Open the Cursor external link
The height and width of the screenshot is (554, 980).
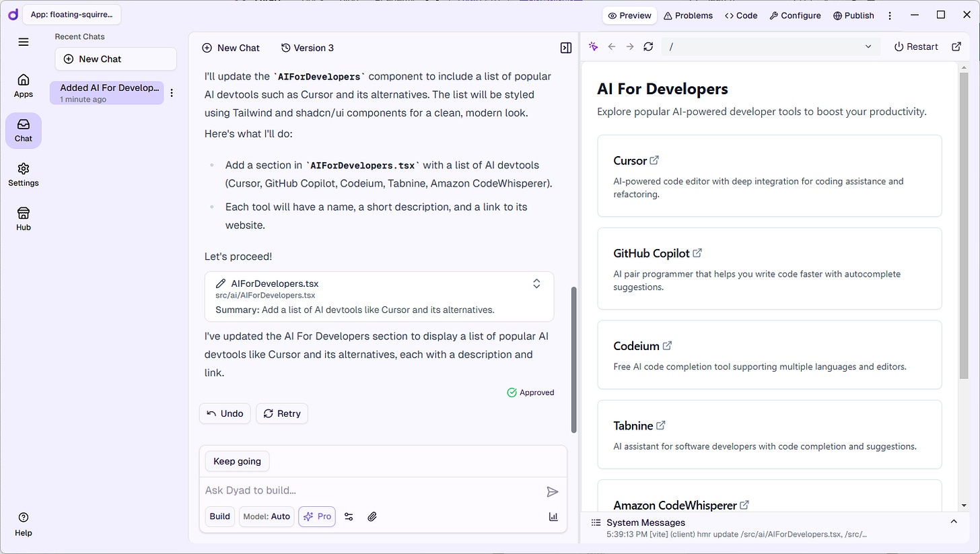(x=654, y=160)
